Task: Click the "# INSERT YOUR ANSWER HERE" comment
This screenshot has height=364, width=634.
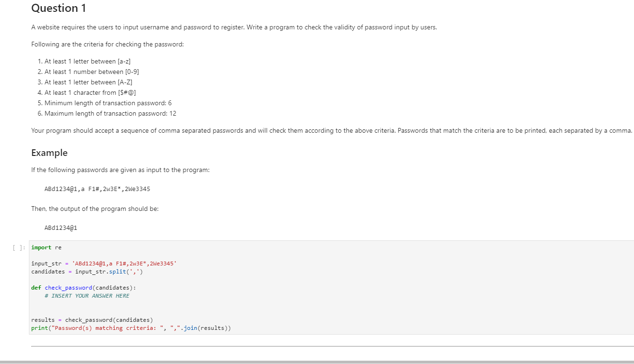Action: click(87, 296)
